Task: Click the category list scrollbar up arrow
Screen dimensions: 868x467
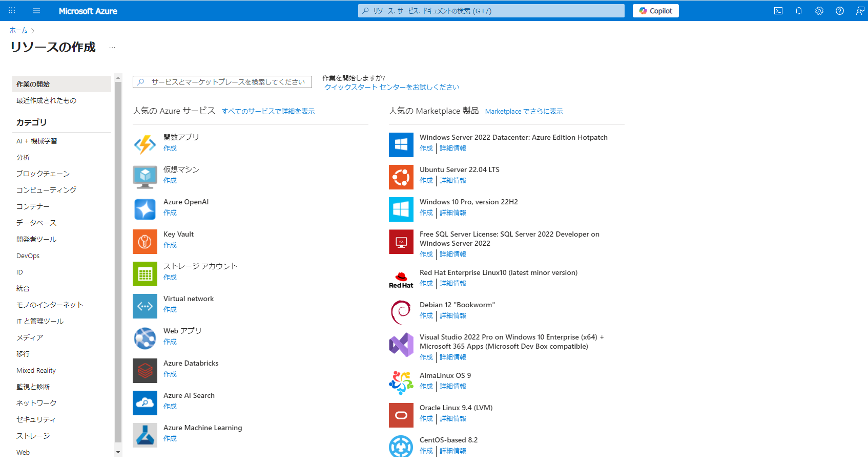Action: pos(118,78)
